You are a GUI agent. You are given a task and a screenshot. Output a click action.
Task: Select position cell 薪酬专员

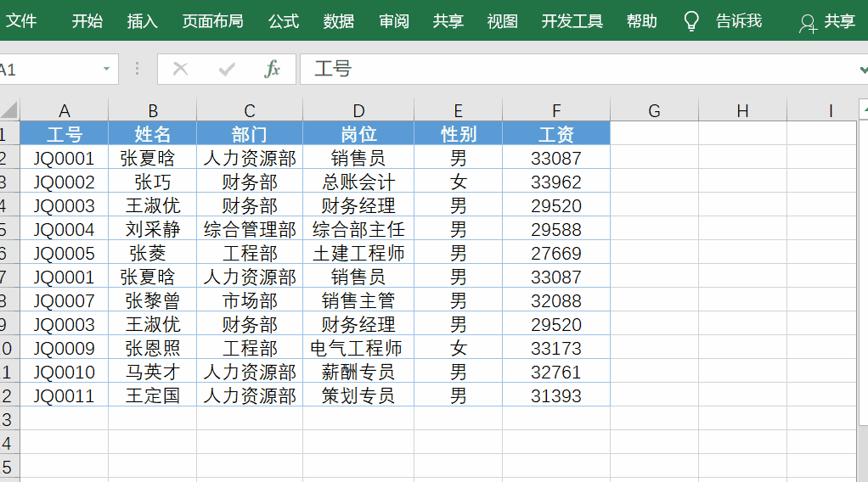tap(358, 372)
